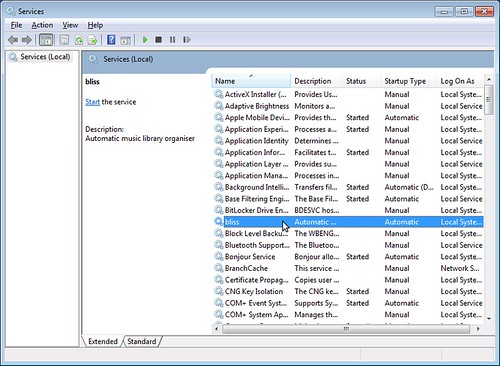This screenshot has width=500, height=366.
Task: Click the Show/Hide Action Pane icon
Action: pyautogui.click(x=125, y=40)
